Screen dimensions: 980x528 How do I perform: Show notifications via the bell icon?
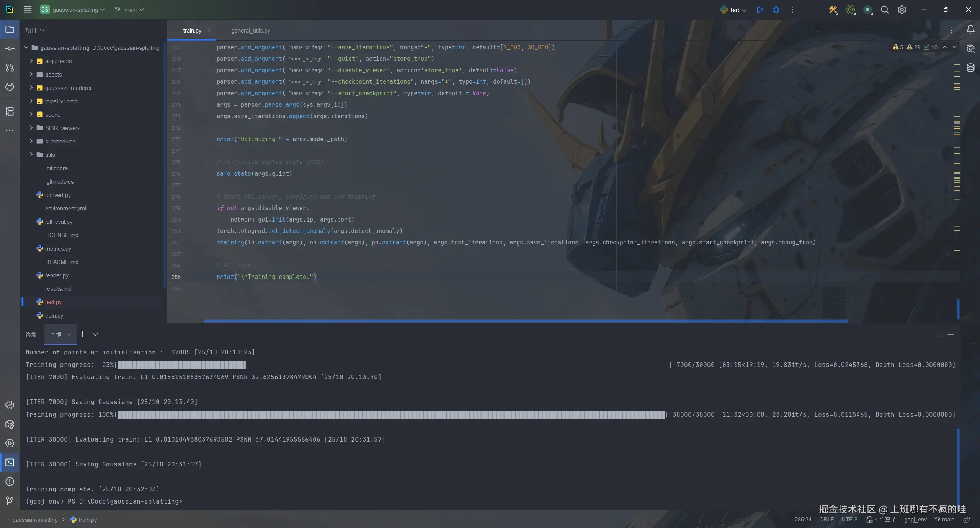(970, 30)
